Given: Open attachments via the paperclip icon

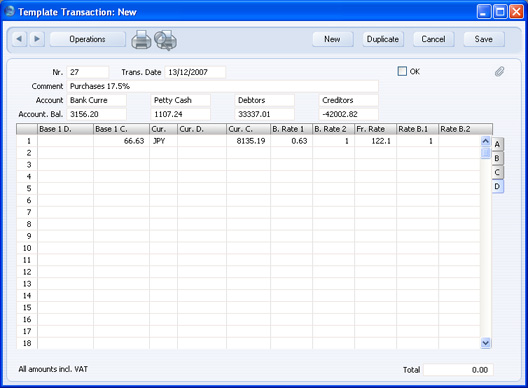Looking at the screenshot, I should tap(499, 71).
